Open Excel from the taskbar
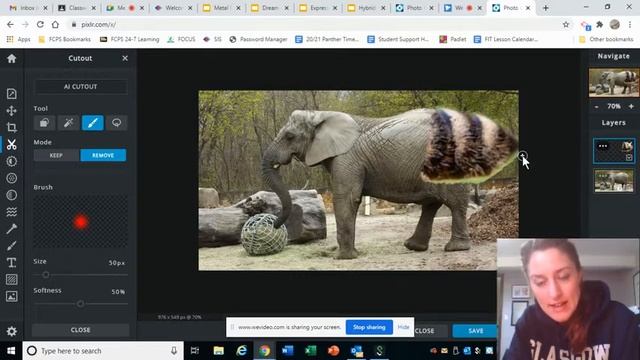640x360 pixels. [311, 351]
